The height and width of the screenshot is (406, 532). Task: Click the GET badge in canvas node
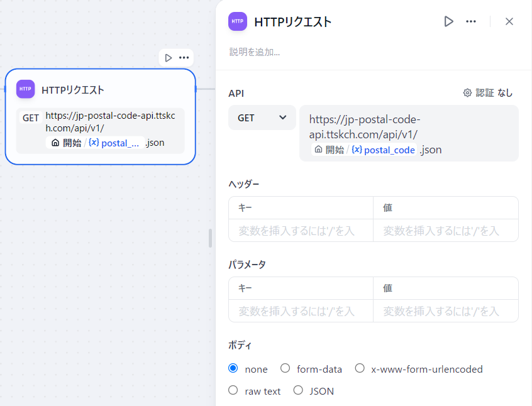click(31, 118)
